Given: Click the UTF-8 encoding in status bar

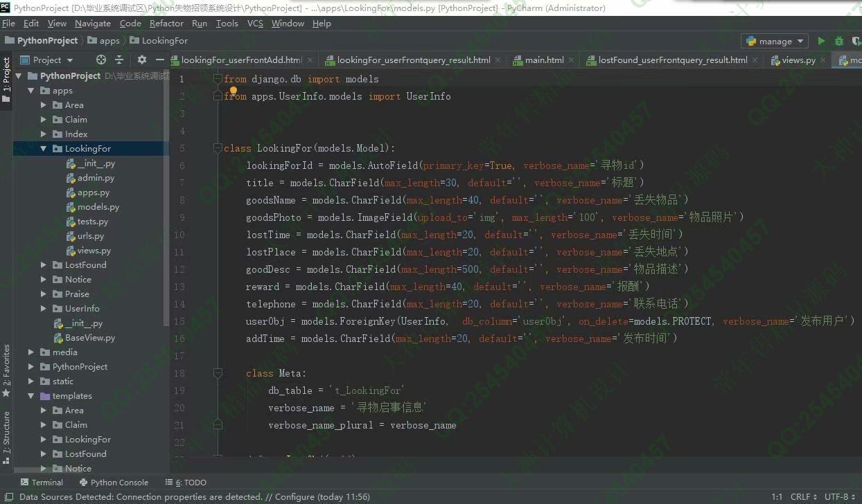Looking at the screenshot, I should point(840,496).
